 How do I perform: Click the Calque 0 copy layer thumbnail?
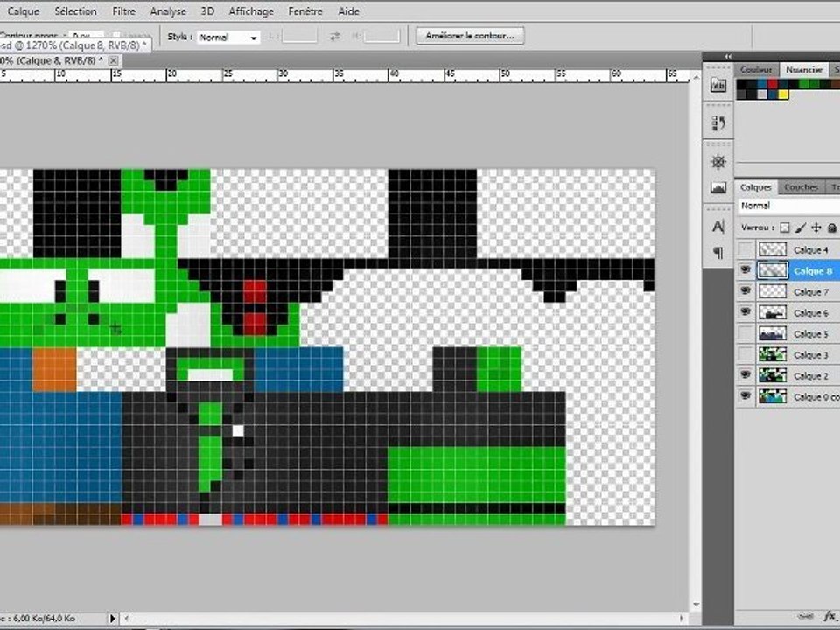point(773,396)
